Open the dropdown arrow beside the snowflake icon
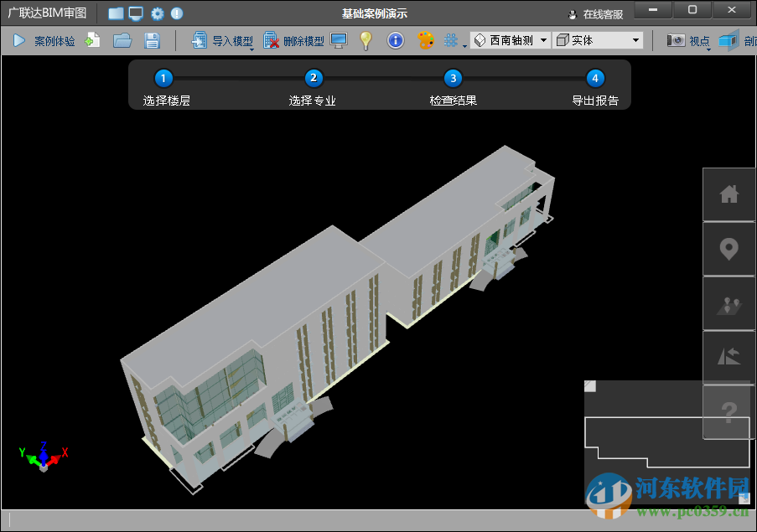Viewport: 757px width, 532px height. point(464,46)
